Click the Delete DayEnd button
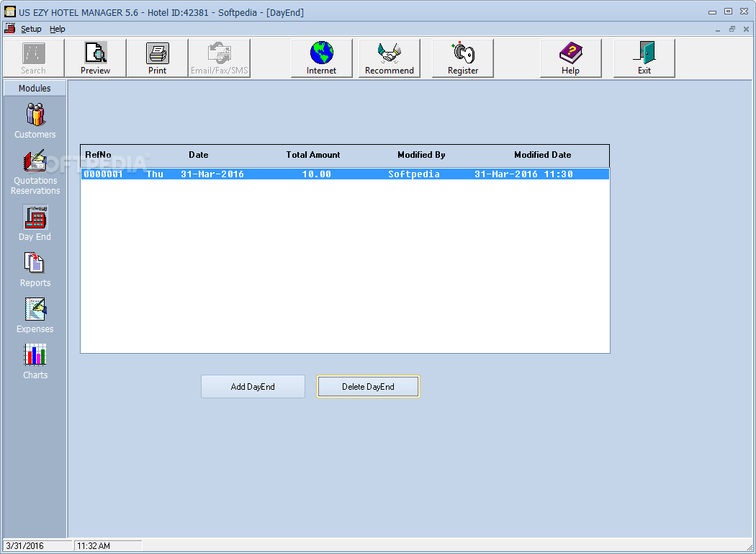 368,387
